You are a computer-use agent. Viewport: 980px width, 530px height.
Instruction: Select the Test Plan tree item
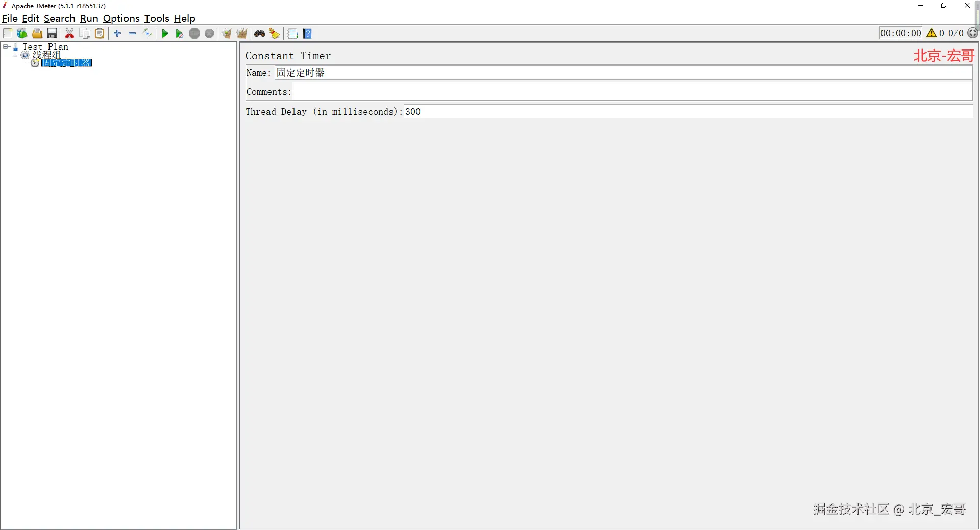tap(45, 47)
